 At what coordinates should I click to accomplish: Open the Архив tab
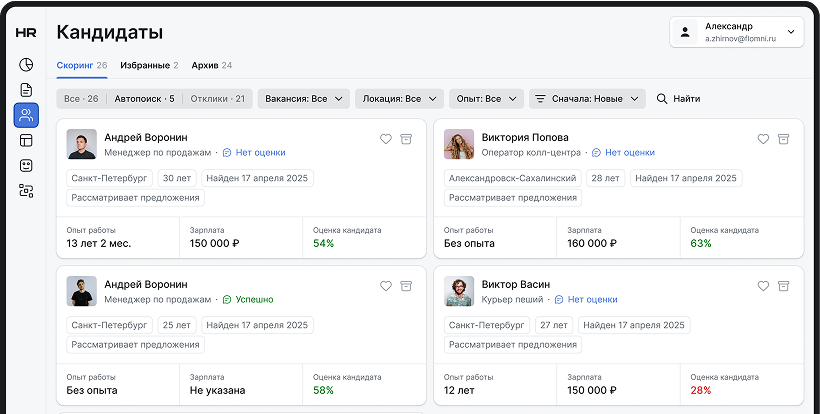coord(211,65)
